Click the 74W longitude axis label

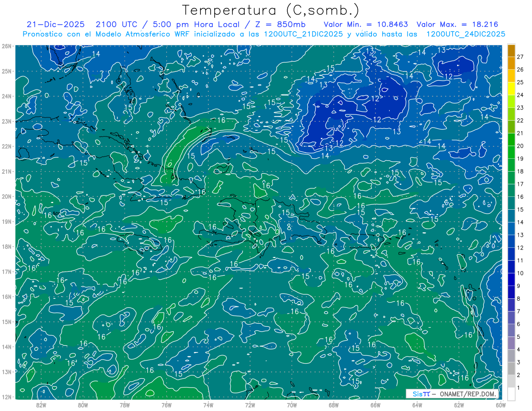[x=208, y=404]
